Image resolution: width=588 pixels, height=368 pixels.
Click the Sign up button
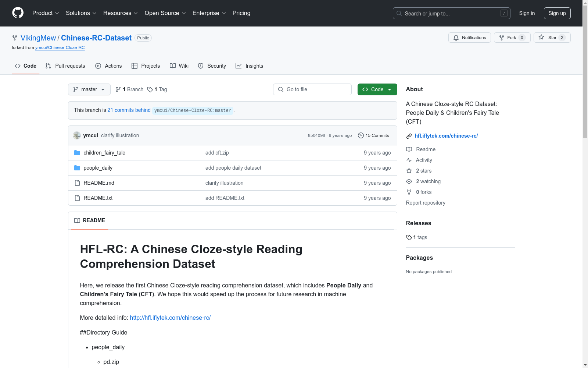point(557,13)
